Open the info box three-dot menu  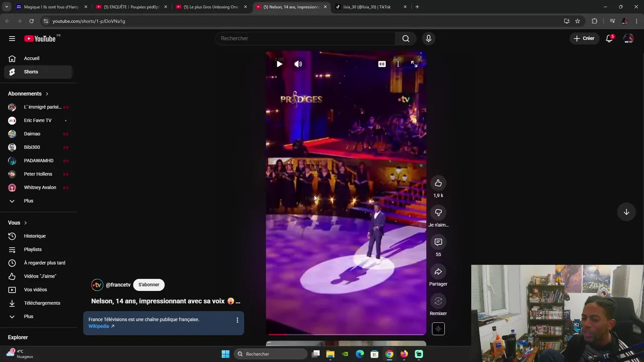(237, 320)
